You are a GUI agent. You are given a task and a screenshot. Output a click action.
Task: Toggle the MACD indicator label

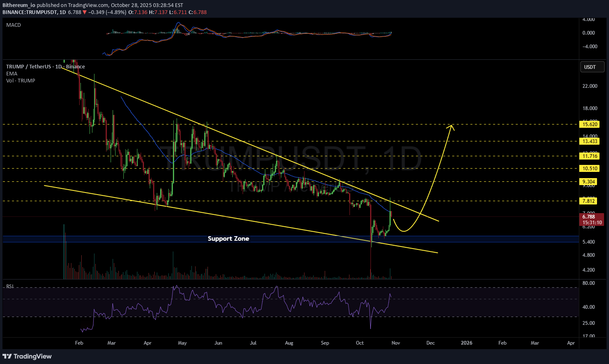(x=14, y=25)
